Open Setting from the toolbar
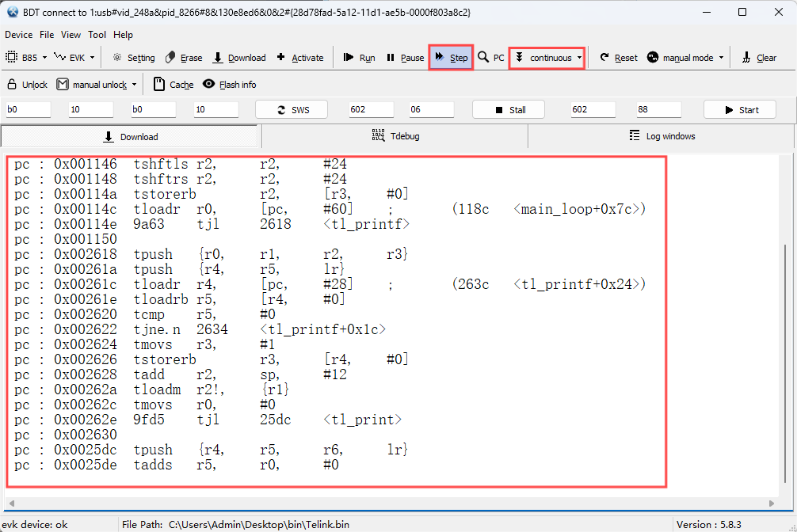Screen dimensions: 797x532 (134, 58)
